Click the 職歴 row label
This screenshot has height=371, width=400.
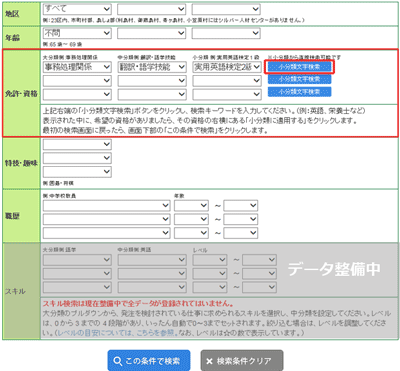(x=12, y=216)
